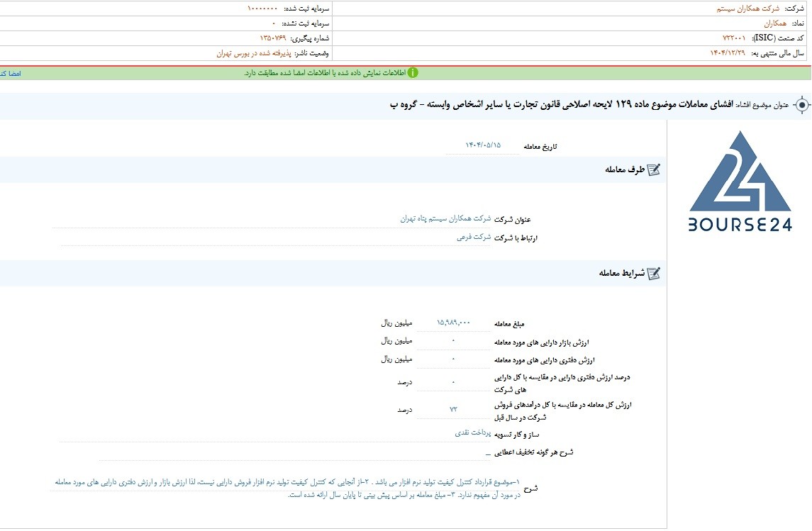Click publisher status پذیرفته شده در بورس تهران

click(x=254, y=53)
